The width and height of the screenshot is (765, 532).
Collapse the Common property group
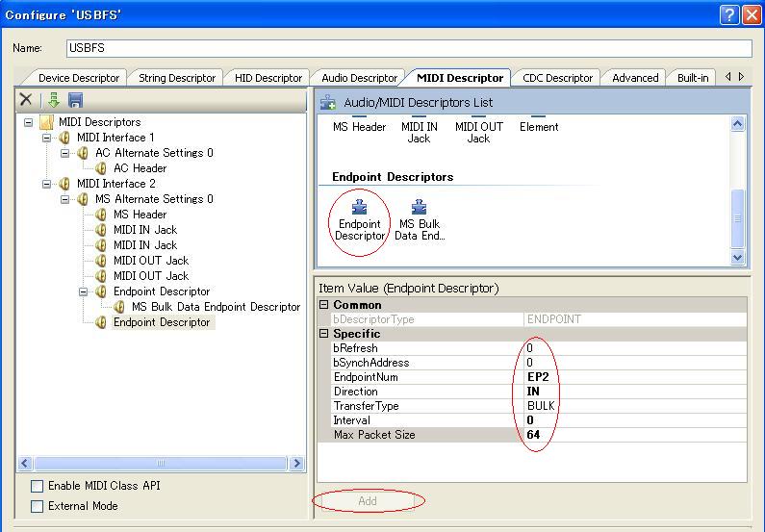(324, 305)
